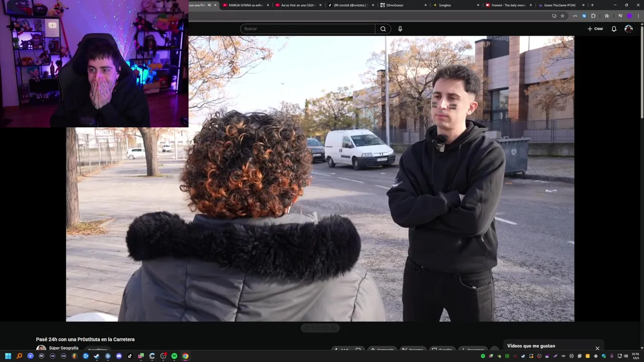
Task: Click the YouTube search magnifier button
Action: [383, 29]
